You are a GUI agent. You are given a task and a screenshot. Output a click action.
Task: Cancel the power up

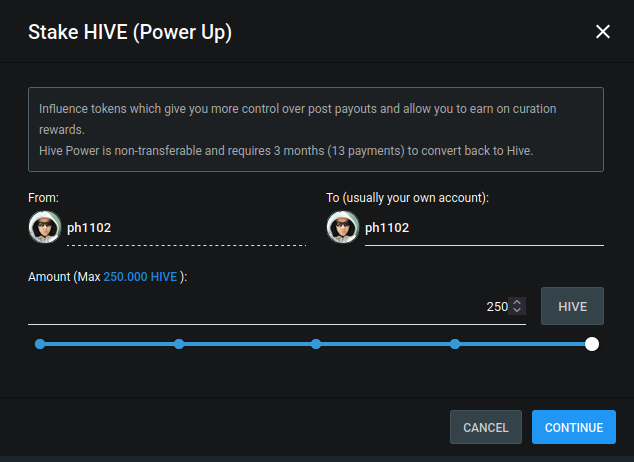tap(486, 427)
